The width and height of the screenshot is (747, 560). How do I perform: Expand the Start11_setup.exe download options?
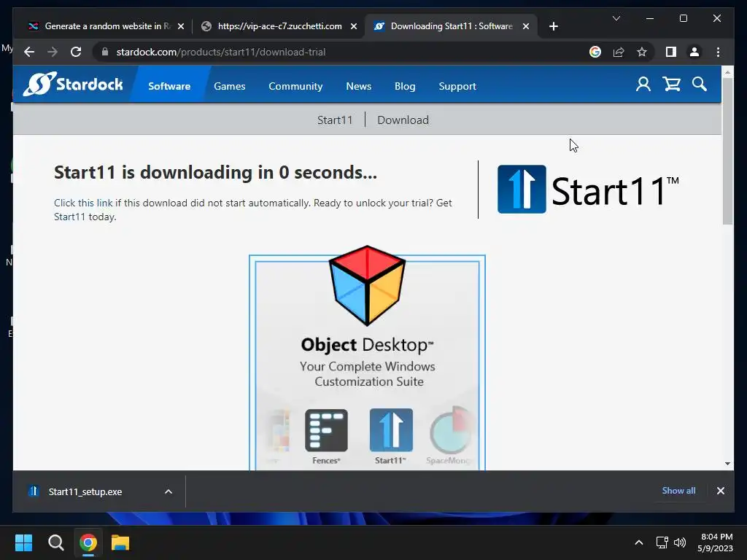pos(169,491)
